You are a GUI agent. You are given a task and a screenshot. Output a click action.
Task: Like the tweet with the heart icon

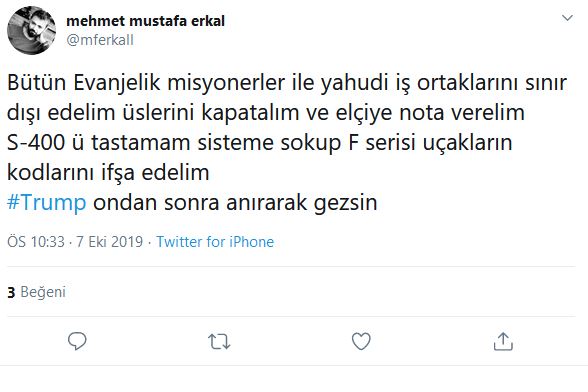coord(361,341)
